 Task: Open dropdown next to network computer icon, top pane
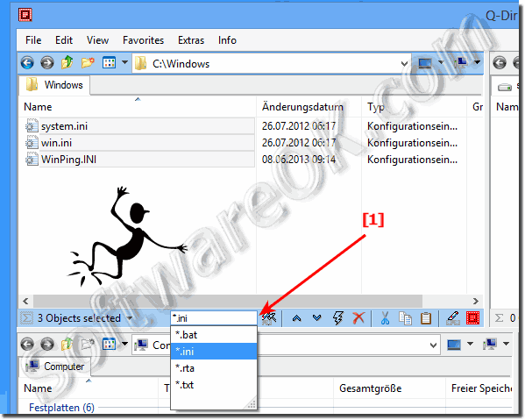[477, 62]
